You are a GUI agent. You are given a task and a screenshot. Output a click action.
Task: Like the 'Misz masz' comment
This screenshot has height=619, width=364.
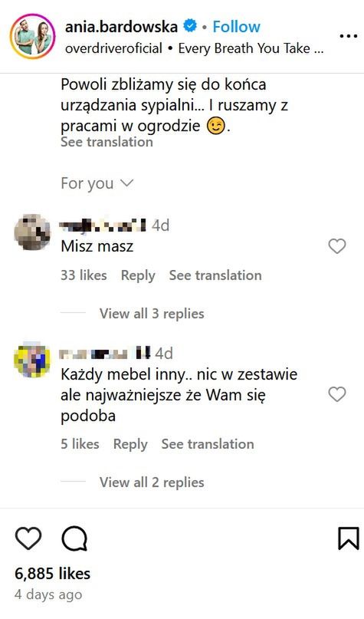coord(337,246)
